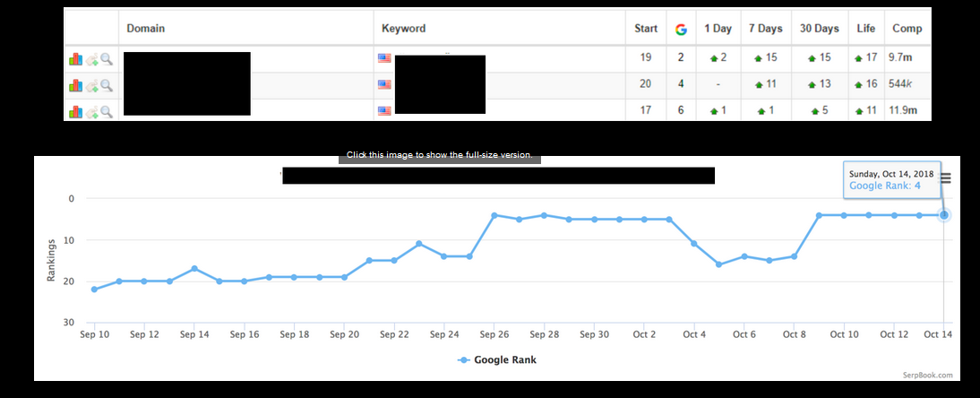This screenshot has width=980, height=398.
Task: Sort by the 7 Days column header
Action: coord(766,28)
